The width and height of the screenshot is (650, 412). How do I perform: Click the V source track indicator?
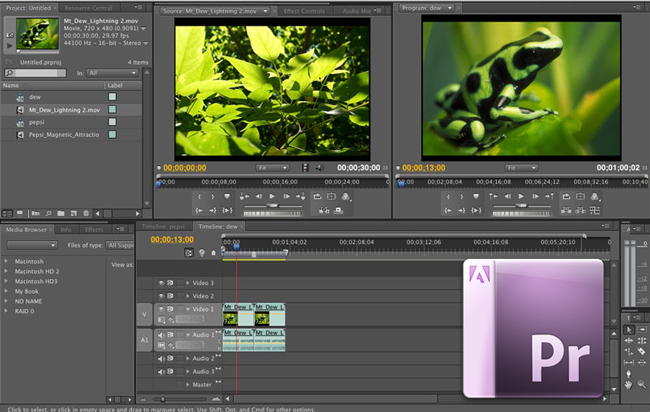[144, 315]
